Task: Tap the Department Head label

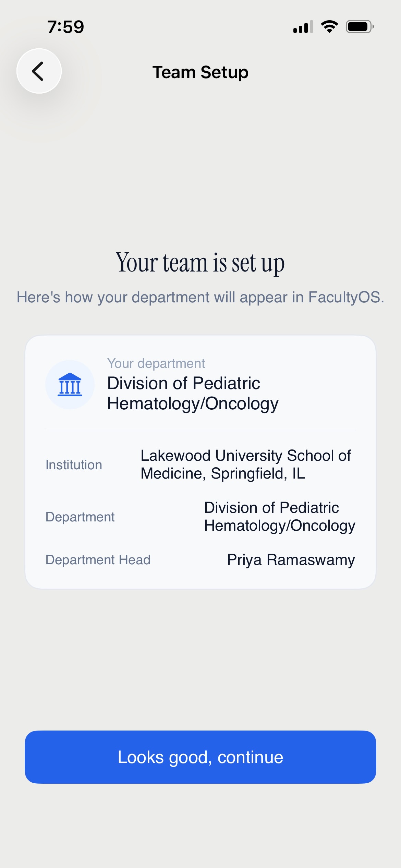Action: (98, 559)
